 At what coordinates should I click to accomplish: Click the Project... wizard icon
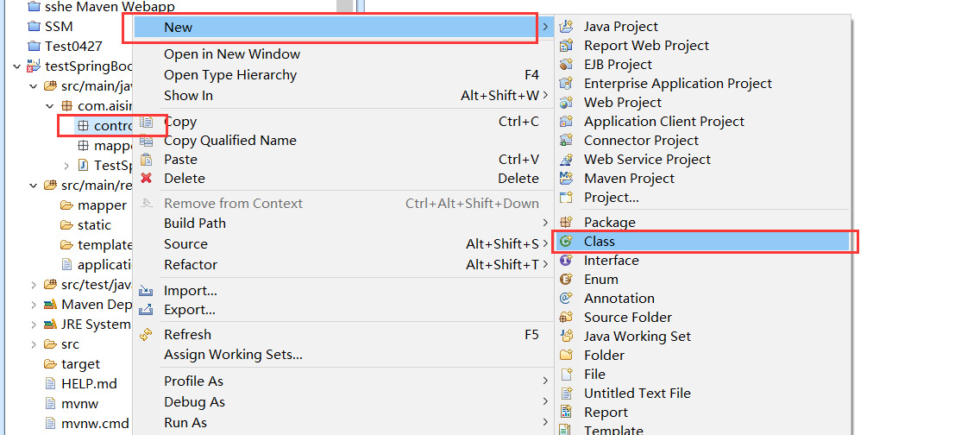tap(566, 198)
